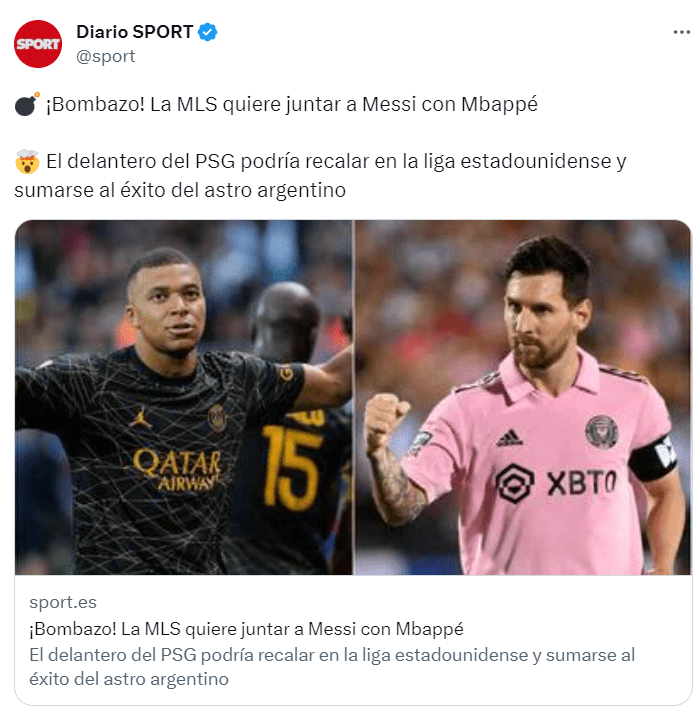This screenshot has height=712, width=700.
Task: Click the tweet headline about Messi and Mbappé
Action: 291,104
